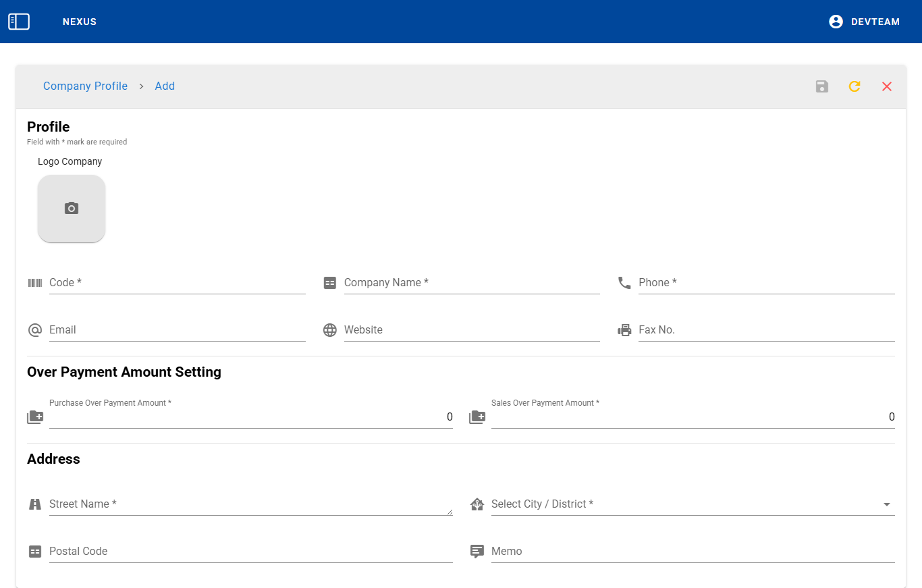Select the Purchase Over Payment Amount field

point(250,417)
